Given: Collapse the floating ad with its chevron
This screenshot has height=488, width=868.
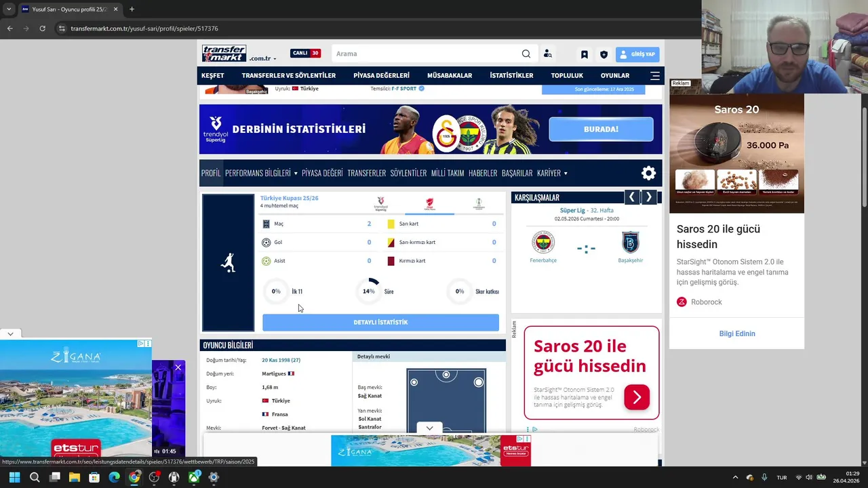Looking at the screenshot, I should click(x=10, y=334).
